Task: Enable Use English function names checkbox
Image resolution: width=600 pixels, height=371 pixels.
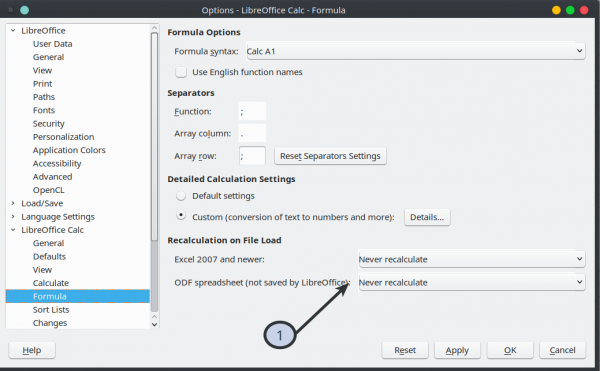Action: pyautogui.click(x=181, y=72)
